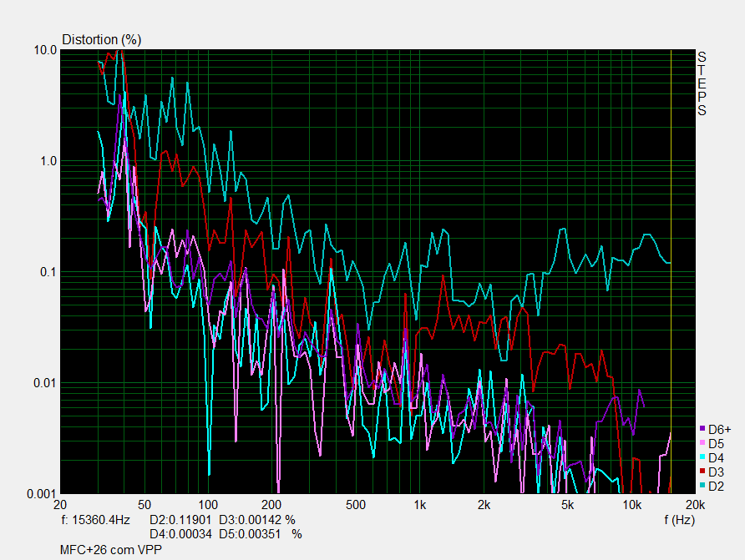Click the D3:0.00142 readout value

coord(251,520)
